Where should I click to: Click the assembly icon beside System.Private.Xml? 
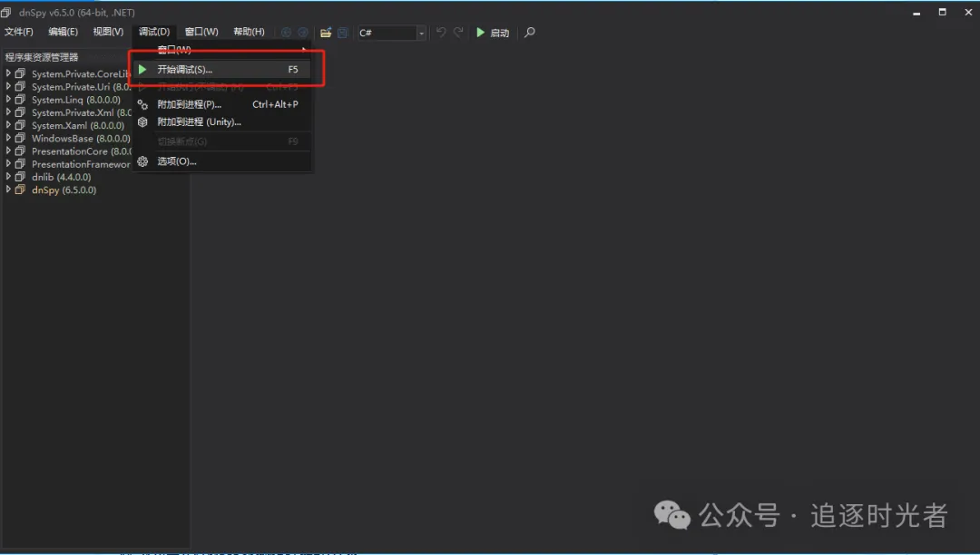[20, 112]
